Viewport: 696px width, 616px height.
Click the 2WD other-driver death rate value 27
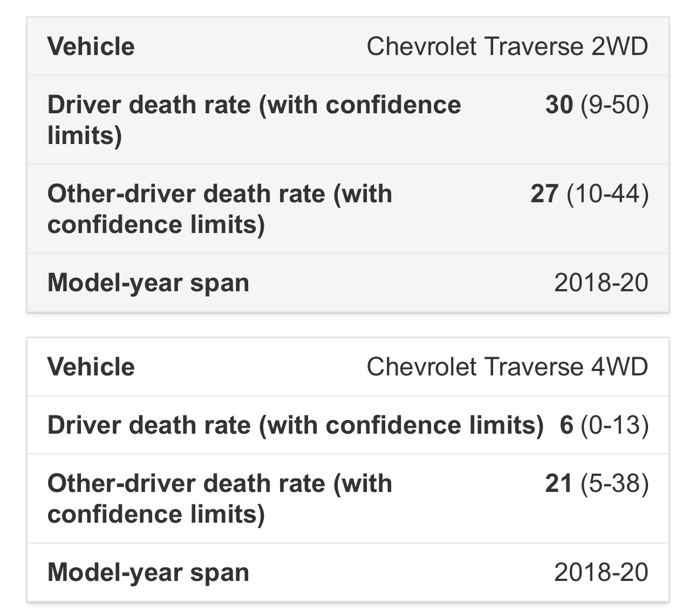pyautogui.click(x=544, y=194)
